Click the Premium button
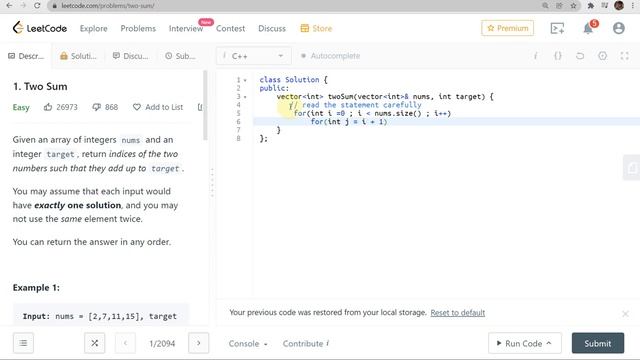 pos(507,28)
